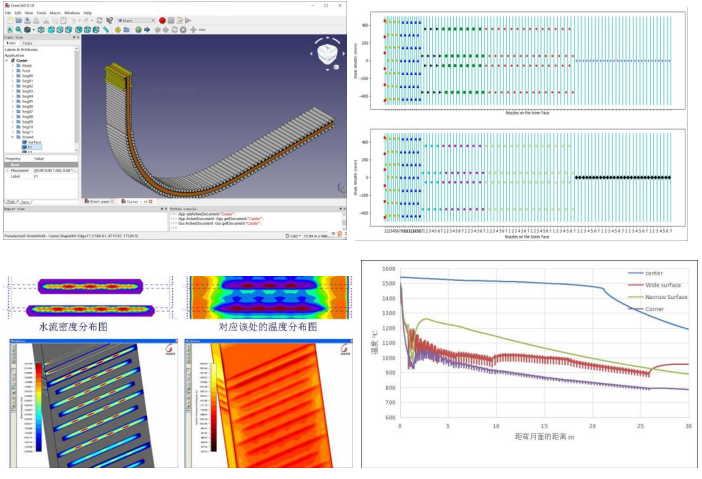
Task: Open the Help menu
Action: point(88,13)
